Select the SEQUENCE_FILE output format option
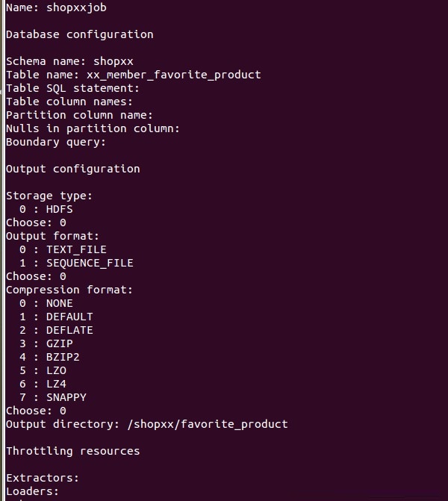448x501 pixels. (x=76, y=264)
